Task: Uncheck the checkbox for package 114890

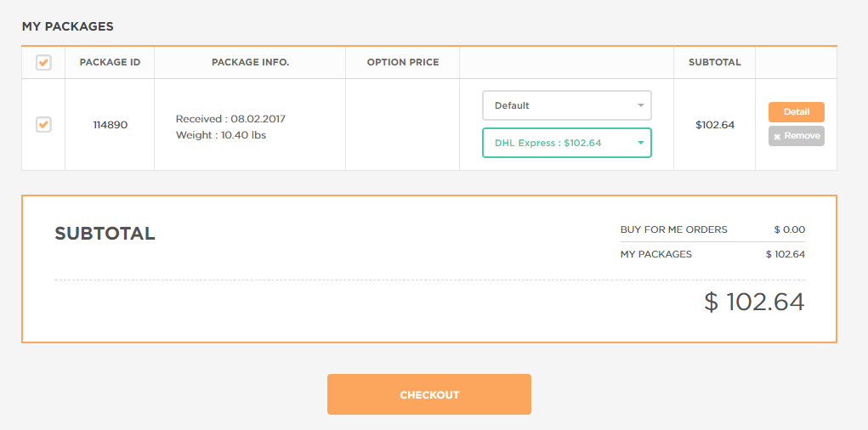Action: pyautogui.click(x=43, y=125)
